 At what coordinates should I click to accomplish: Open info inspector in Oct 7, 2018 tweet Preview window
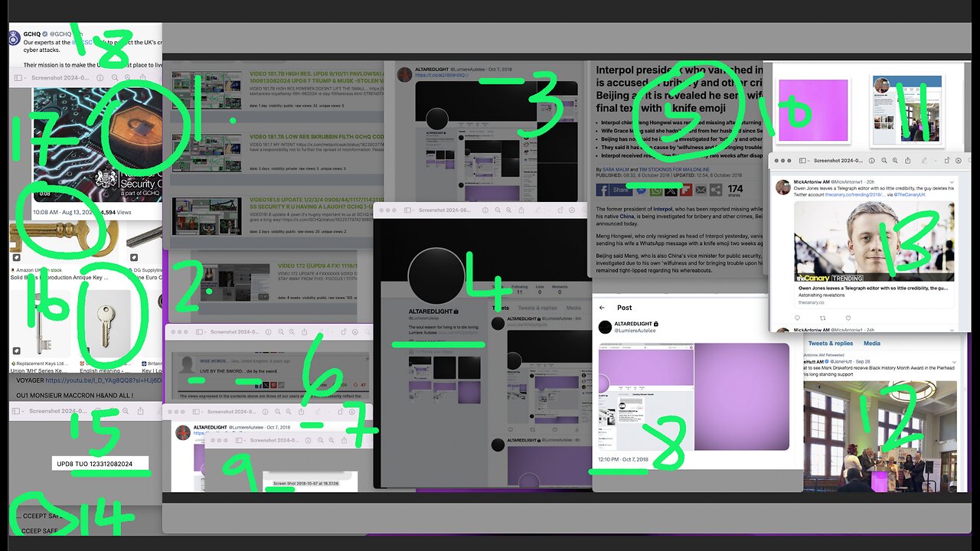[266, 412]
